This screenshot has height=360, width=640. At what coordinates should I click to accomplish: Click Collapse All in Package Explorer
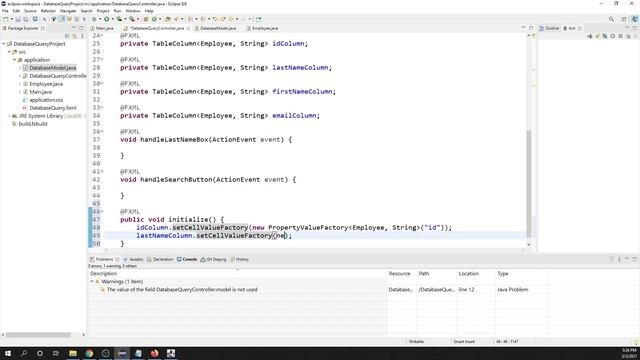pyautogui.click(x=67, y=36)
